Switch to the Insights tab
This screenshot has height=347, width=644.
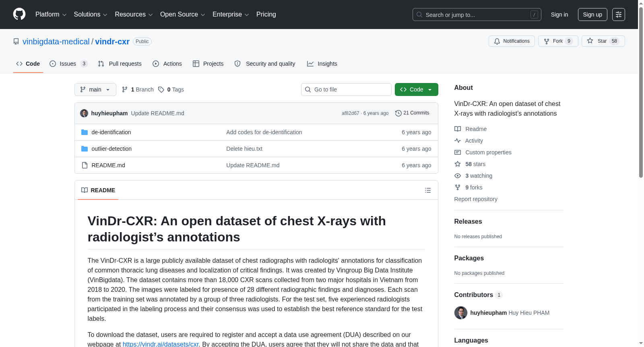(x=322, y=64)
